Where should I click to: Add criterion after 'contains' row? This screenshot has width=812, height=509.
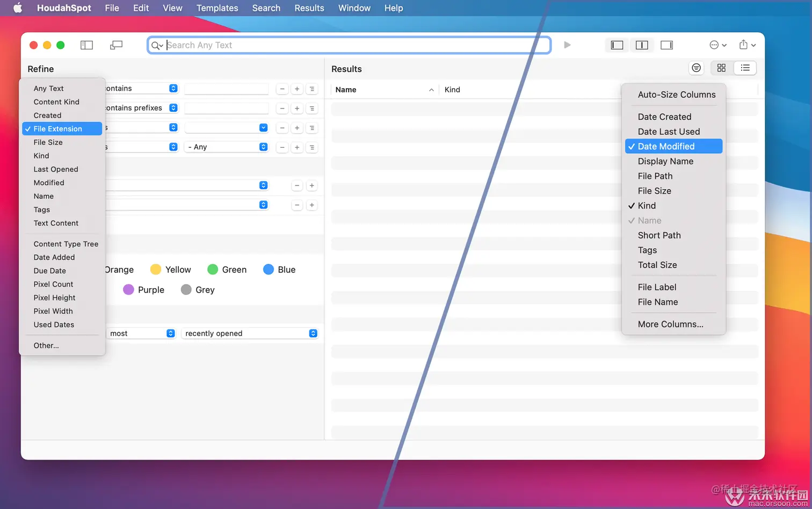coord(297,89)
